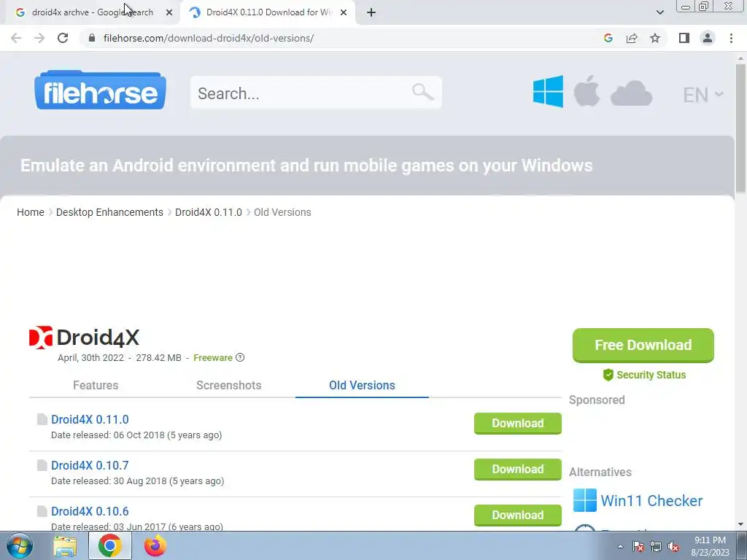Click the padlock site info icon
Image resolution: width=747 pixels, height=560 pixels.
pos(92,38)
